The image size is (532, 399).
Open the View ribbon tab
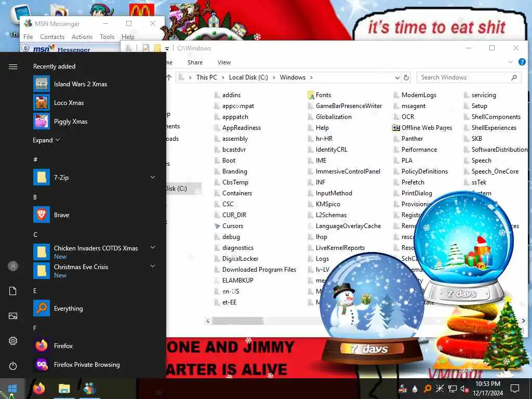224,62
